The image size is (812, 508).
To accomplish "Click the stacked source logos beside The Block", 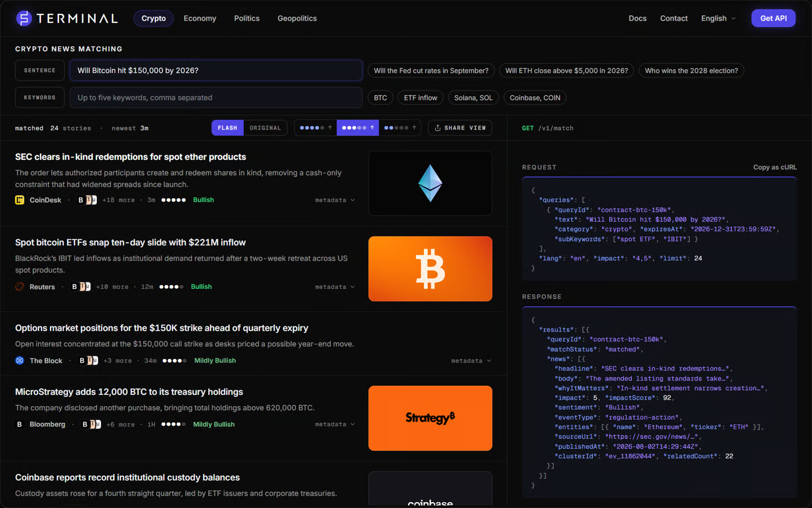I will 88,360.
